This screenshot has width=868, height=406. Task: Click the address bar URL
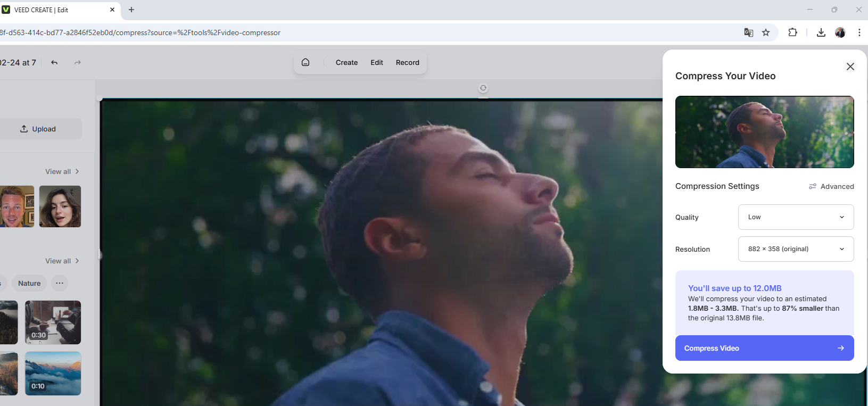click(140, 32)
